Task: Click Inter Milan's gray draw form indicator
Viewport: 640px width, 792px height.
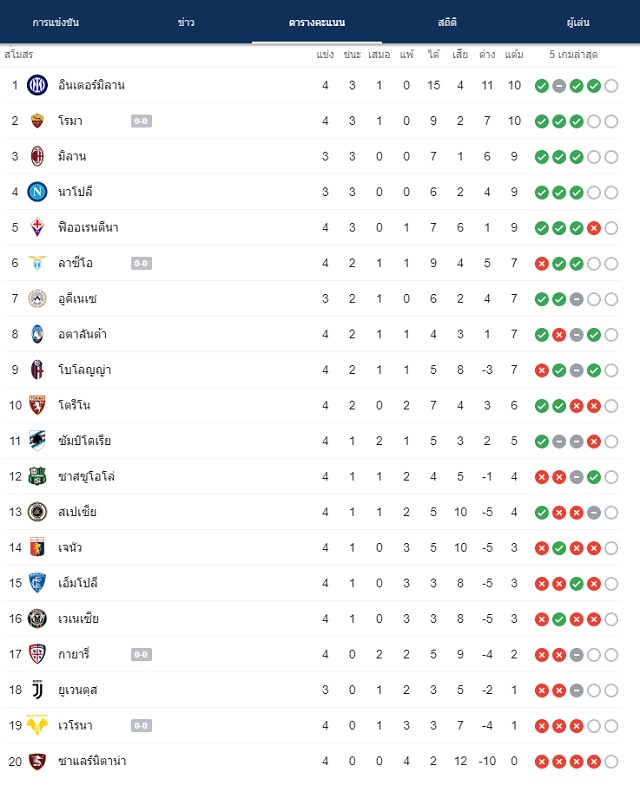Action: pyautogui.click(x=559, y=86)
